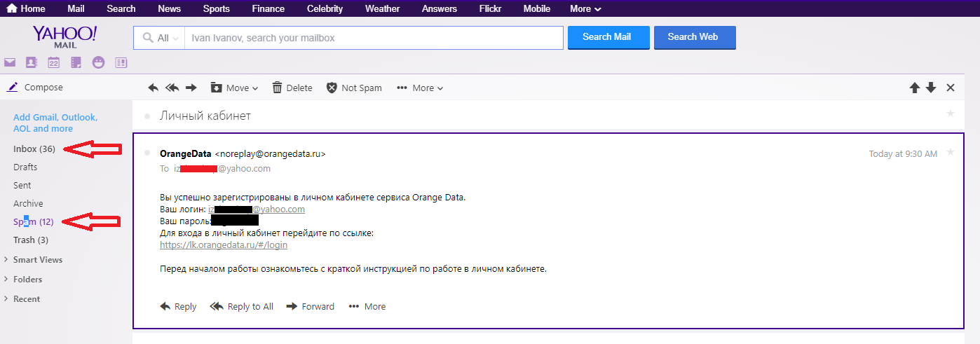
Task: Open the Notepad icon below the Yahoo logo
Action: click(x=76, y=62)
